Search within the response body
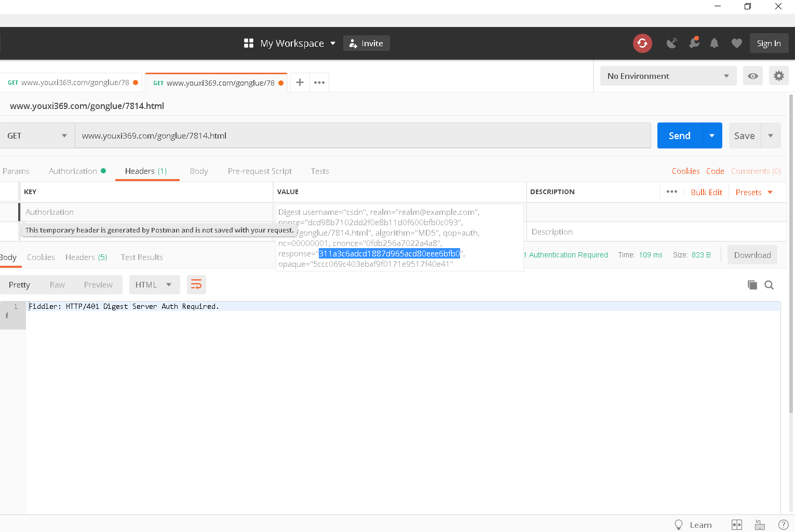 pyautogui.click(x=769, y=284)
